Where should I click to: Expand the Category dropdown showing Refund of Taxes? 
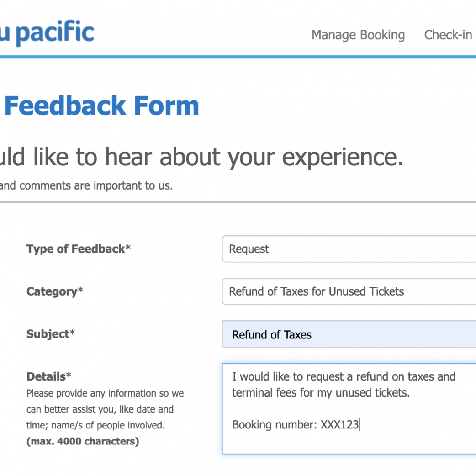[349, 291]
